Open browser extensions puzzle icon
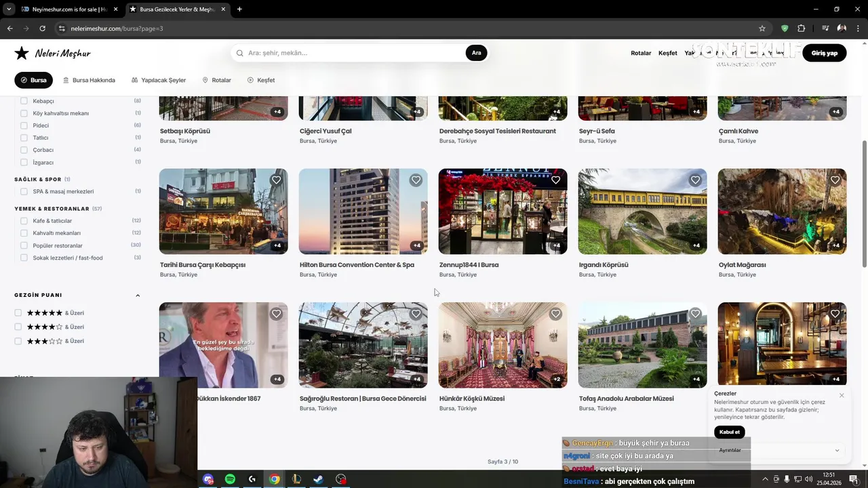The height and width of the screenshot is (488, 868). click(x=802, y=28)
